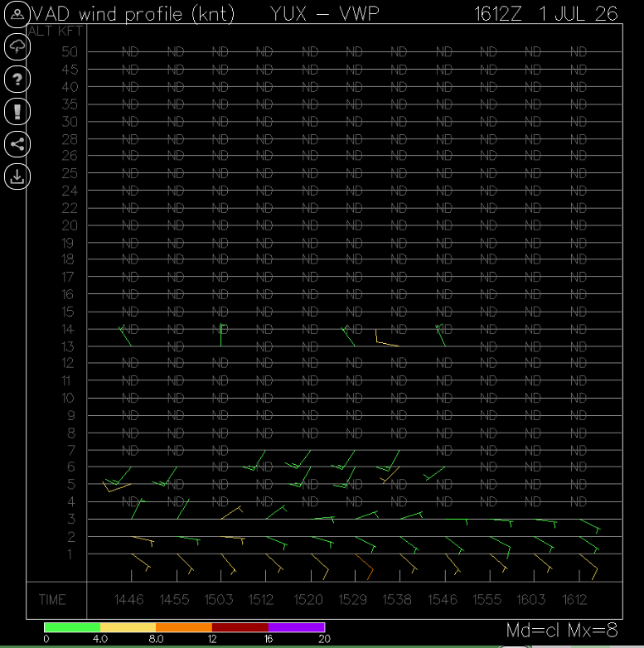Click the download icon
This screenshot has width=644, height=648.
(17, 177)
